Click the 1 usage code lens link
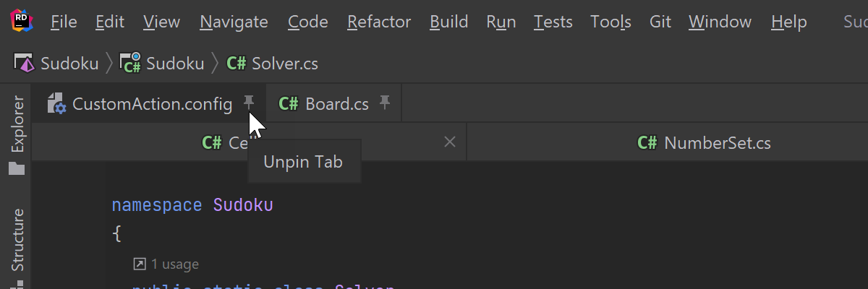Viewport: 868px width, 289px height. coord(175,264)
